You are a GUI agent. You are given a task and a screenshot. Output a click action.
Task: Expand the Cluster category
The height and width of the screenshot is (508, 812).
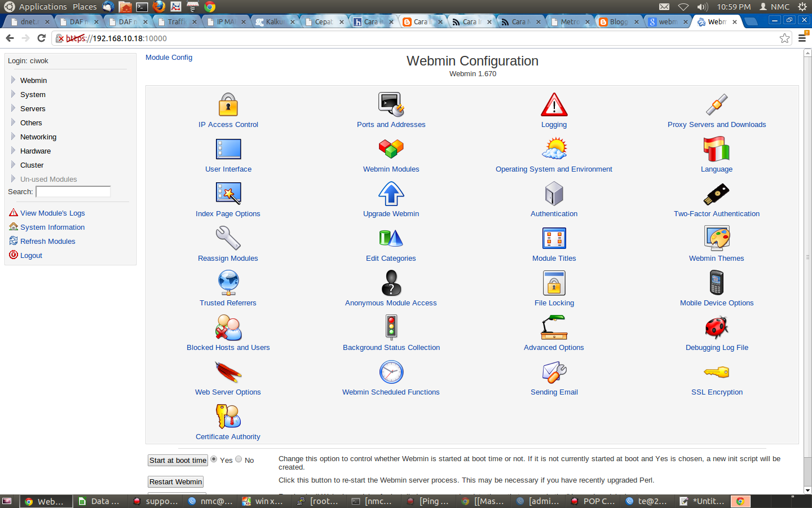(x=32, y=165)
